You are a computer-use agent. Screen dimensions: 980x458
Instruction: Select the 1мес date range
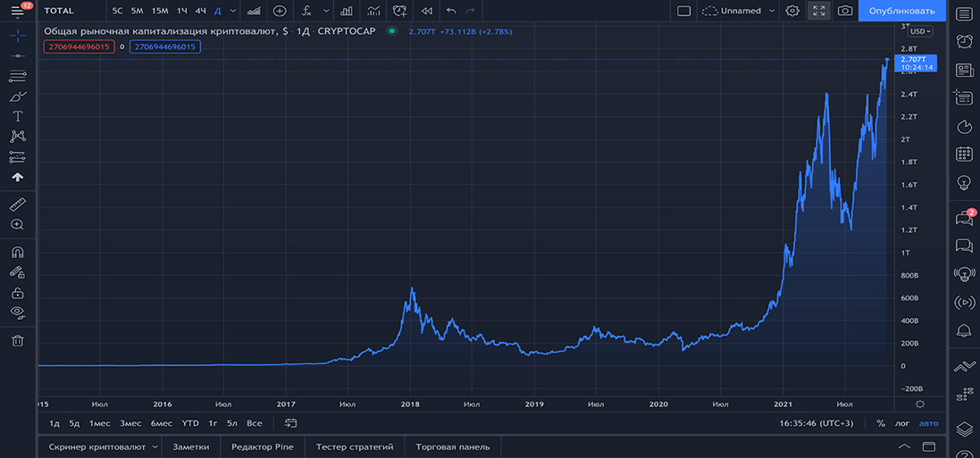tap(99, 423)
